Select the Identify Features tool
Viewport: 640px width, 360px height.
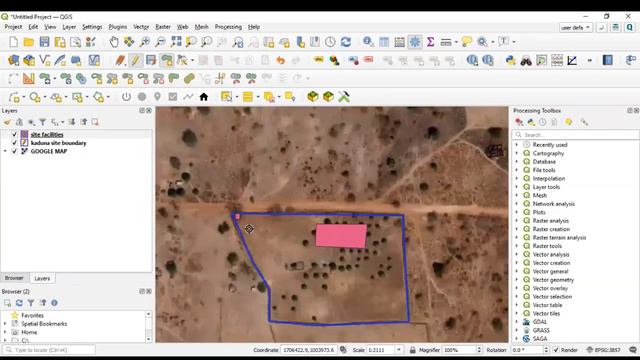(x=368, y=42)
